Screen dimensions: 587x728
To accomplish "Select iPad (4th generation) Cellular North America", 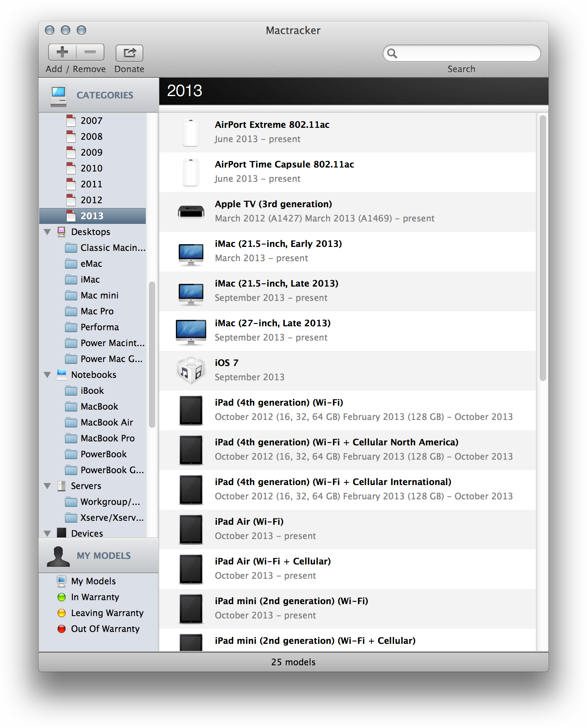I will tap(348, 450).
